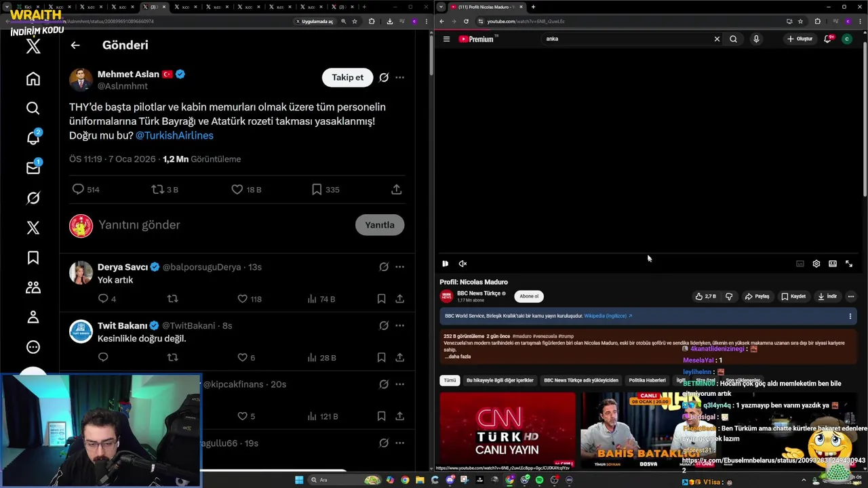Open more menu on Derya Savcı's reply

click(x=399, y=267)
